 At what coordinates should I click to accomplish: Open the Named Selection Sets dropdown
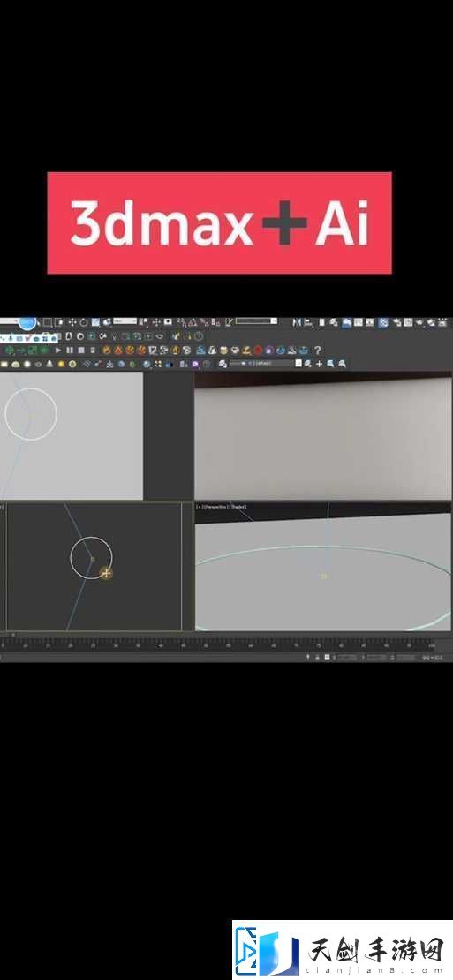click(256, 321)
